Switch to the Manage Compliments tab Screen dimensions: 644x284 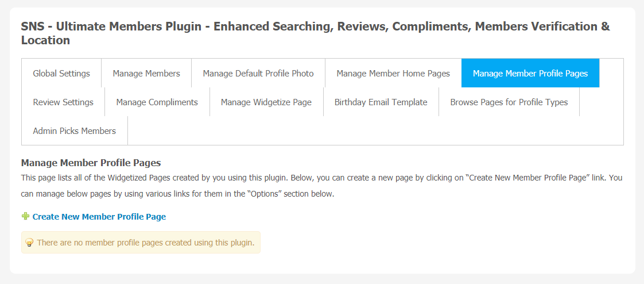click(157, 102)
